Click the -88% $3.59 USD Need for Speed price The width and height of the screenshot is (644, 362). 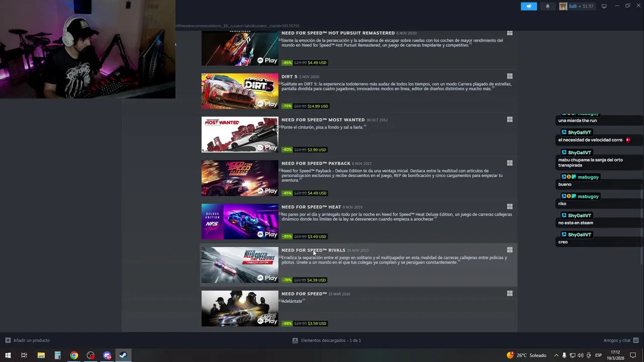304,323
